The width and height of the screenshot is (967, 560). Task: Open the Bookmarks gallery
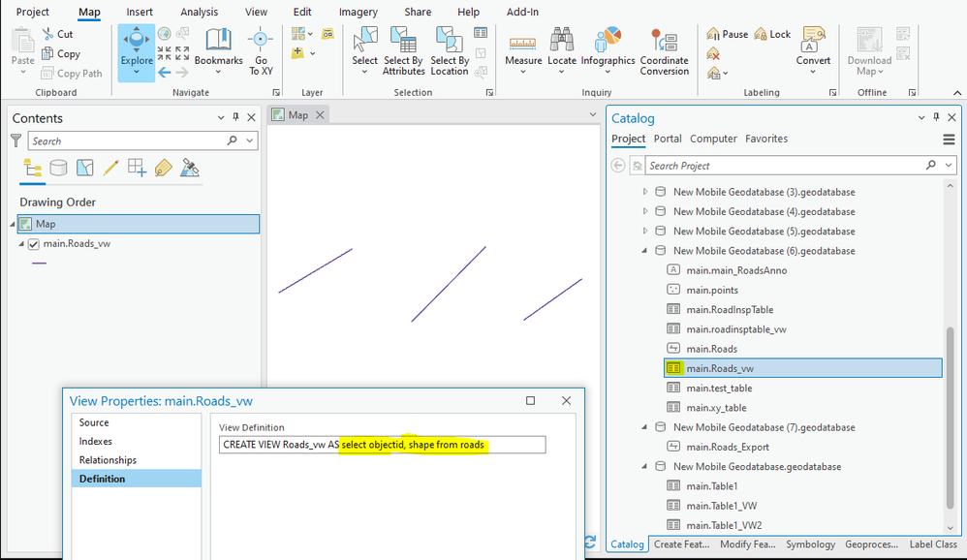click(x=218, y=51)
